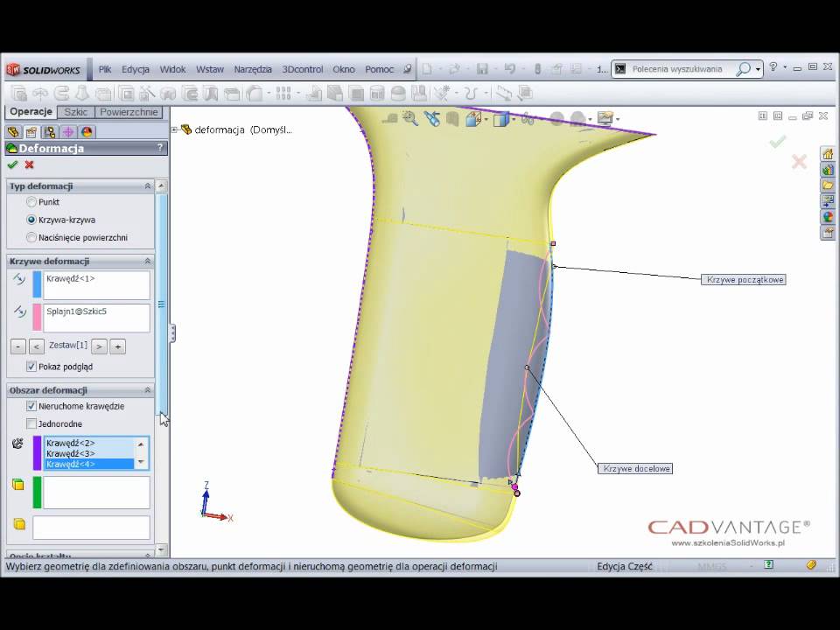The image size is (840, 630).
Task: Add a new set with + button
Action: tap(118, 346)
